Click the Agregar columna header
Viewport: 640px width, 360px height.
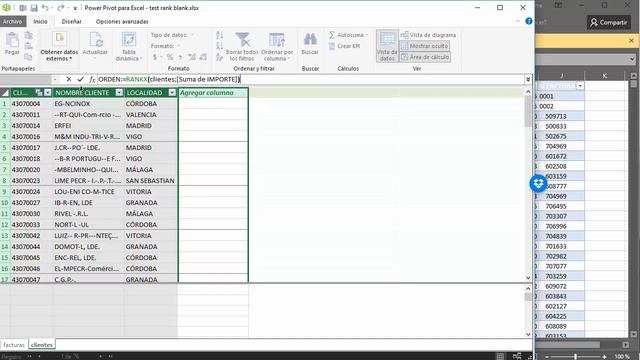coord(213,93)
